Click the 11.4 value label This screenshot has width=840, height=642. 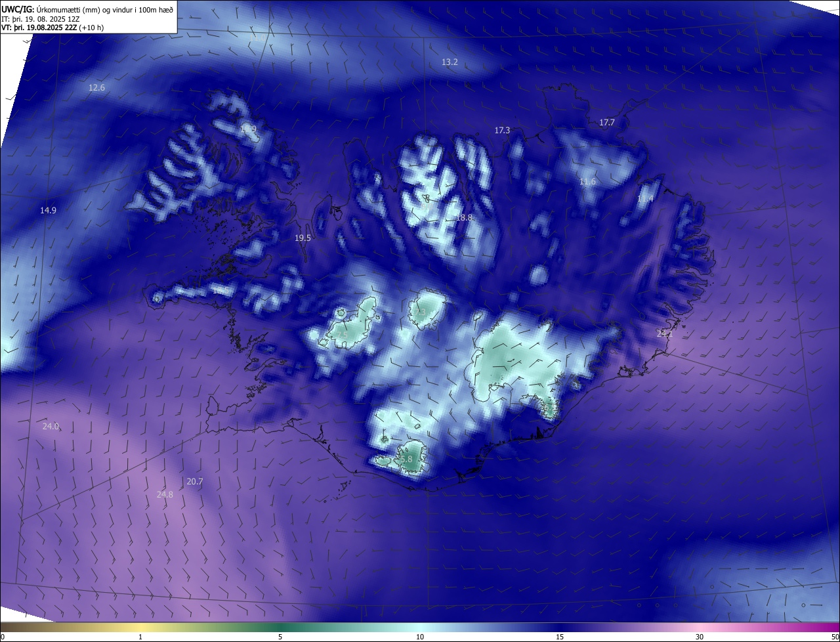click(x=645, y=199)
